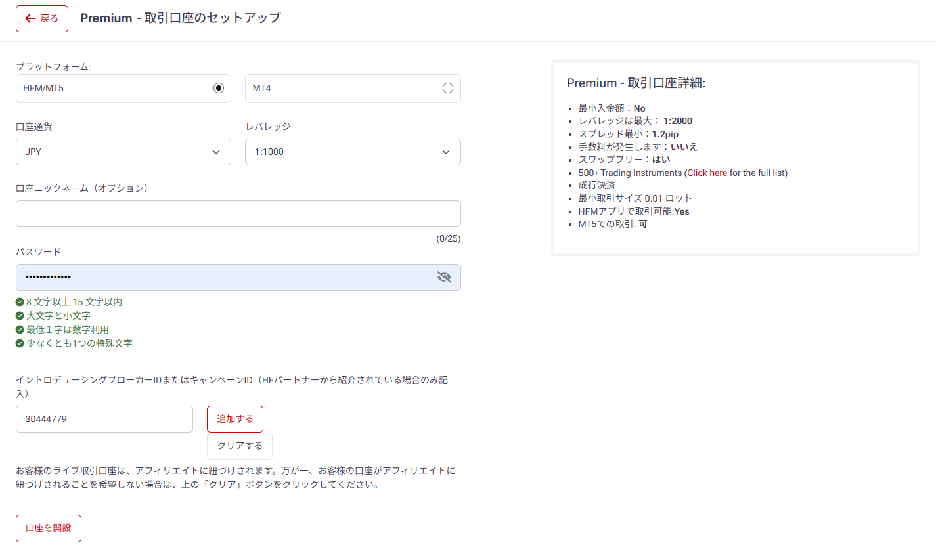
Task: Click the 戻る back button
Action: pos(42,18)
